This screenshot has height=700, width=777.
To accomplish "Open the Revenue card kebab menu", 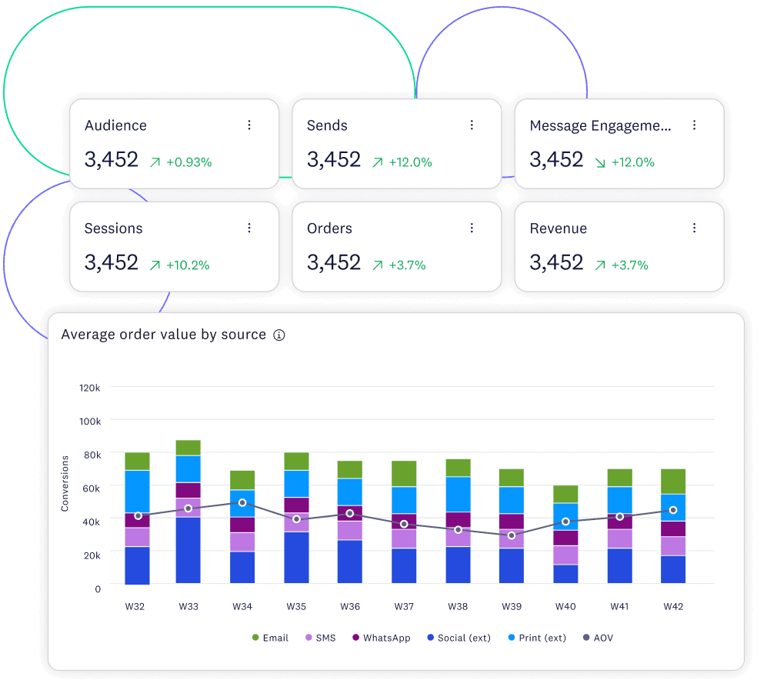I will click(695, 228).
